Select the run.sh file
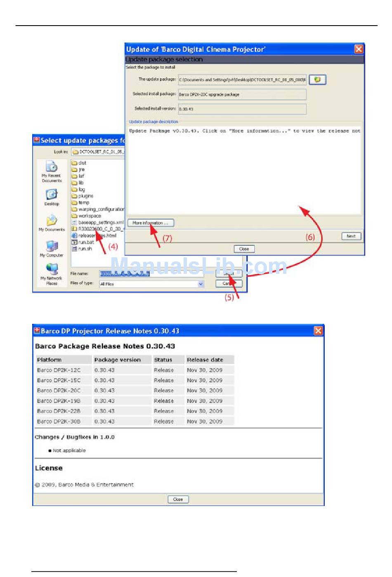Screen dimensions: 392x577 click(x=82, y=249)
